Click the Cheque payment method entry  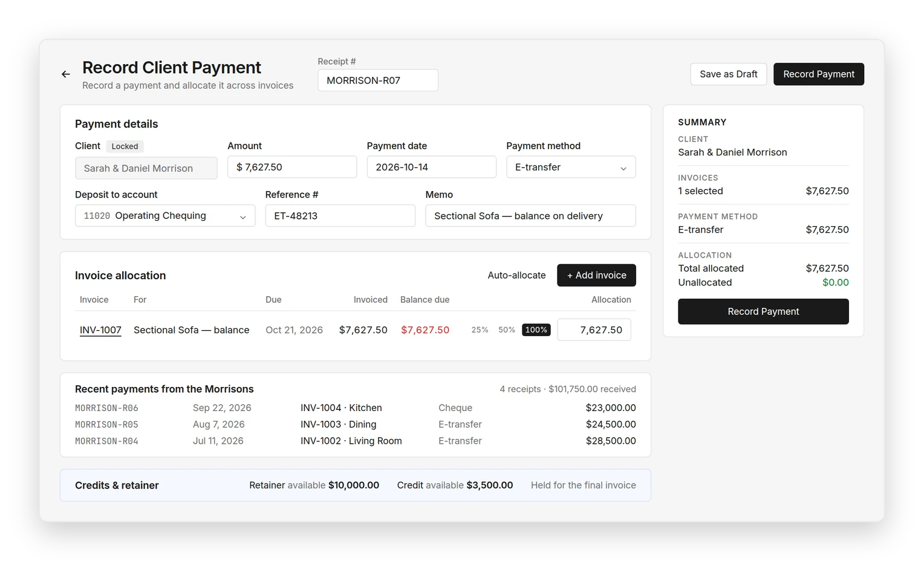pyautogui.click(x=455, y=408)
